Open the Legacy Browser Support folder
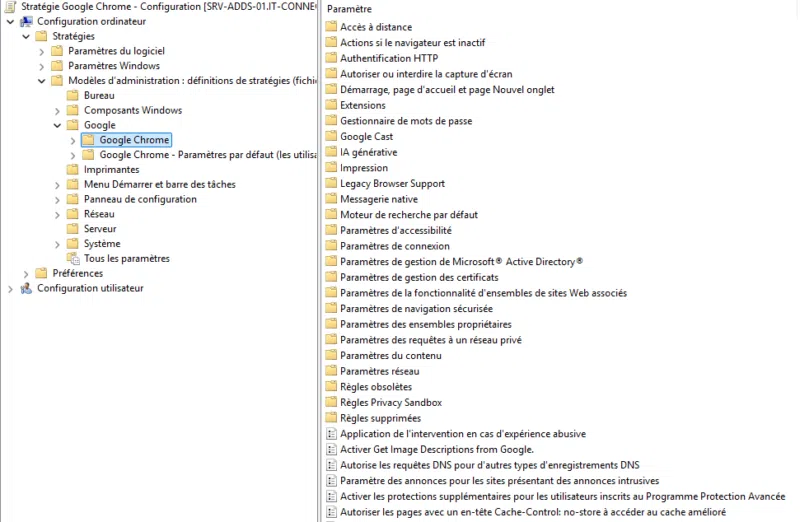 pos(392,183)
